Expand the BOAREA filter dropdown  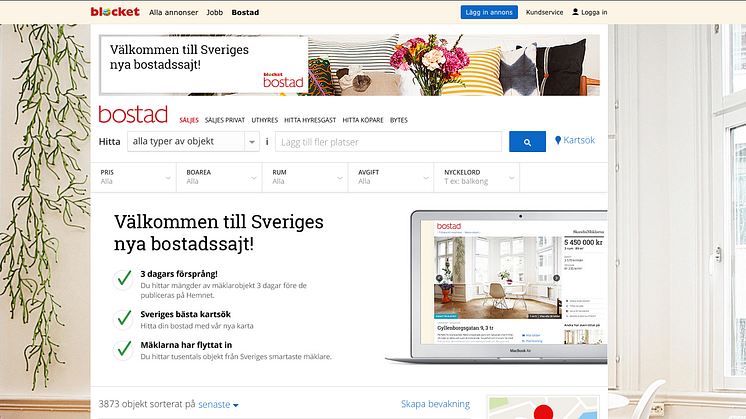tap(219, 177)
